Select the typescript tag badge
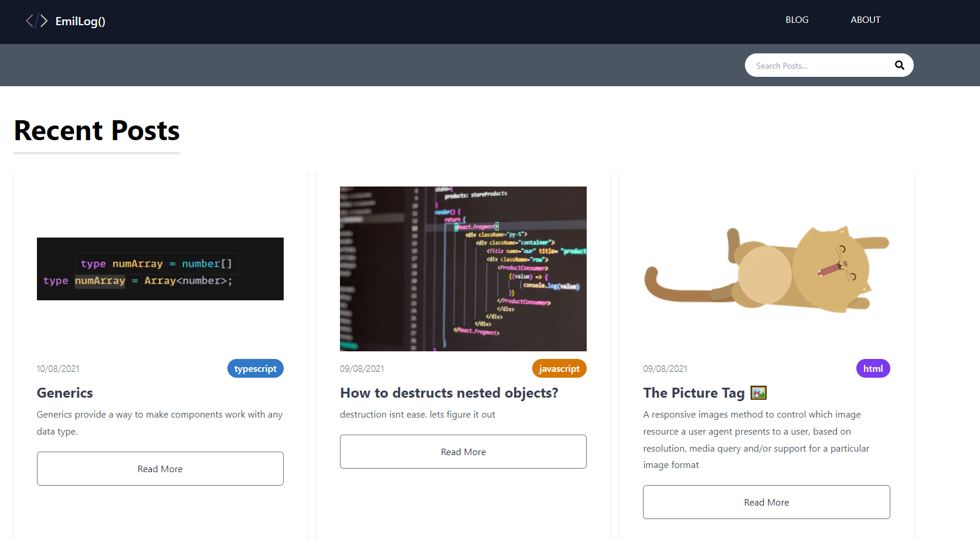The image size is (980, 539). (x=255, y=368)
